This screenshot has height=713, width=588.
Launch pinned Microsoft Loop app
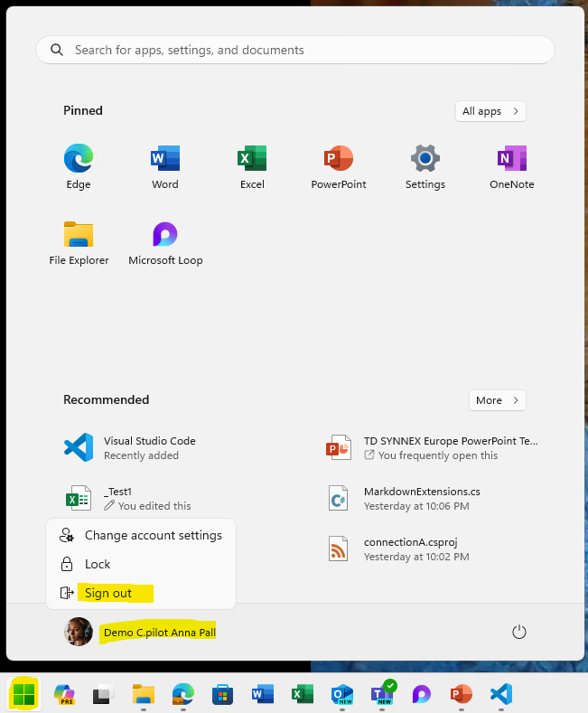point(165,243)
